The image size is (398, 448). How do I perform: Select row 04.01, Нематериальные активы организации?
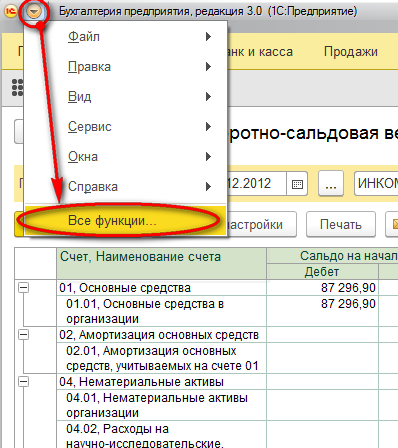pyautogui.click(x=162, y=405)
